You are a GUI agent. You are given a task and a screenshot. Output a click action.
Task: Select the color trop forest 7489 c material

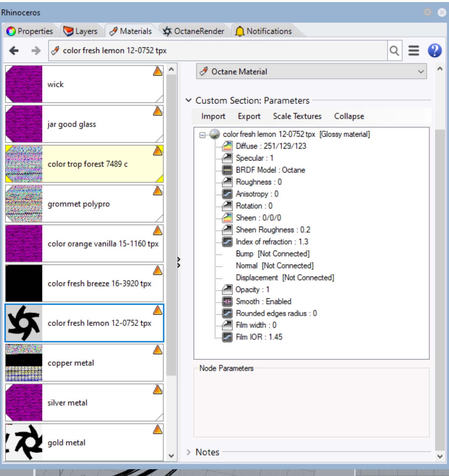84,164
